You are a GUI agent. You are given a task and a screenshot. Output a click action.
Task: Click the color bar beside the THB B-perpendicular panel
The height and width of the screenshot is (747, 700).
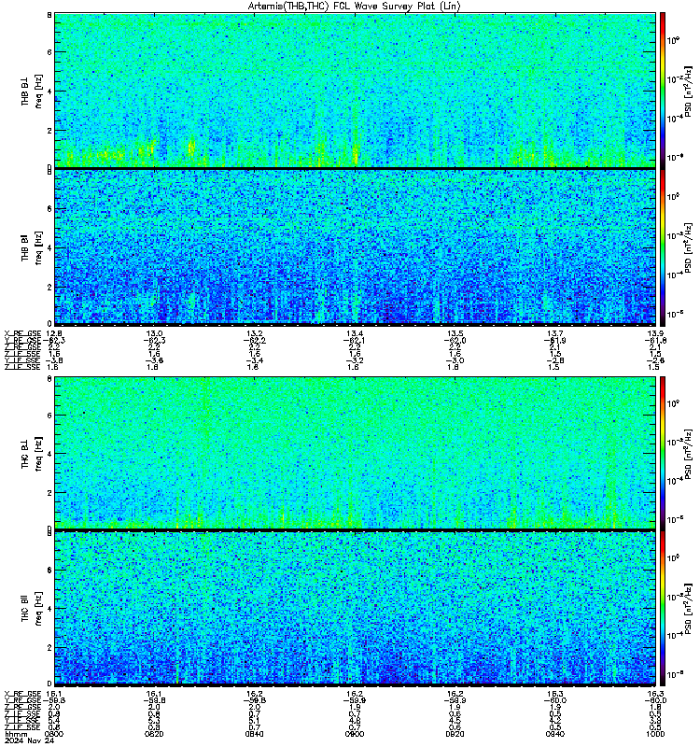(x=663, y=90)
